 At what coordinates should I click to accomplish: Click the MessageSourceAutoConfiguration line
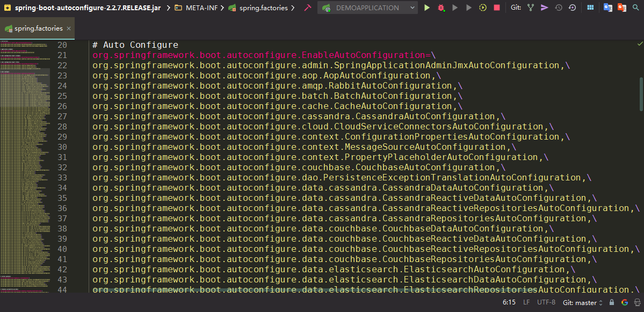tap(305, 147)
